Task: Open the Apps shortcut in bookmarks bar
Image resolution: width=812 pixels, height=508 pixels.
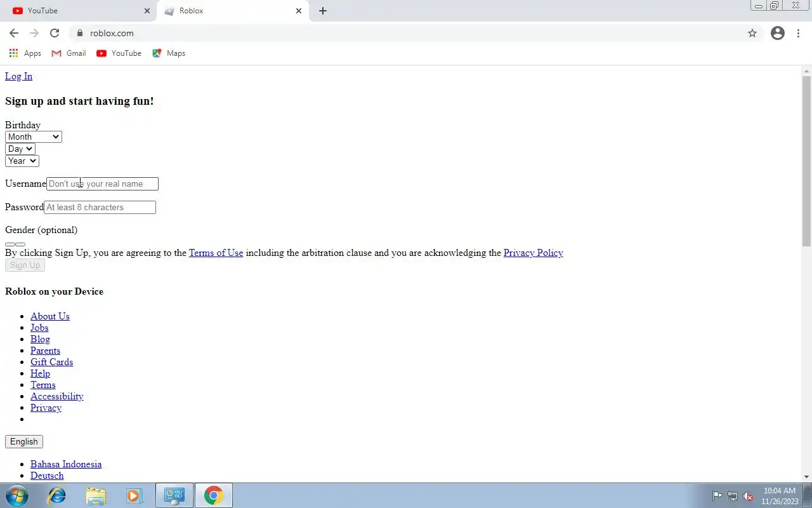Action: pyautogui.click(x=25, y=53)
